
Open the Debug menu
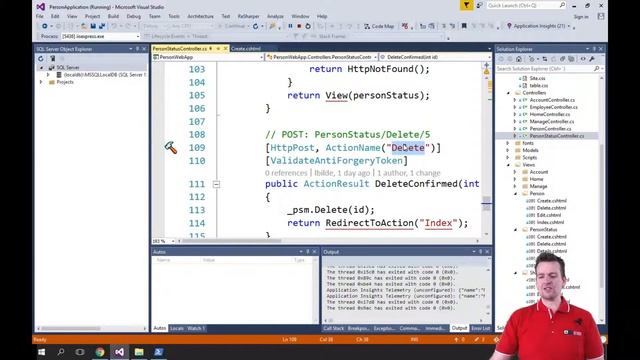[x=133, y=16]
